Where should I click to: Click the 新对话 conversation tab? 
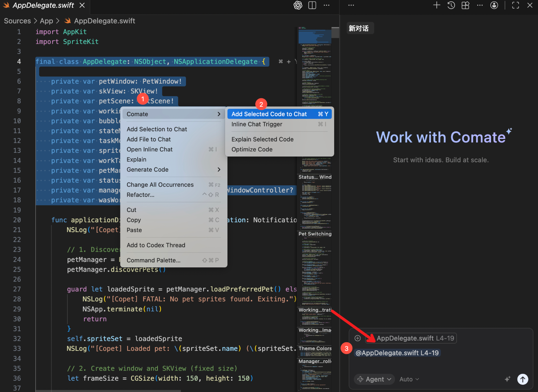coord(359,28)
